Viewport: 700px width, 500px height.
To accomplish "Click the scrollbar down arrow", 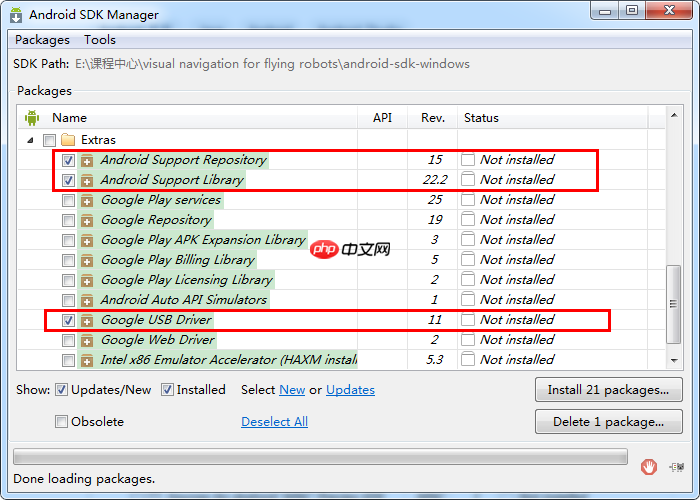I will (x=674, y=360).
